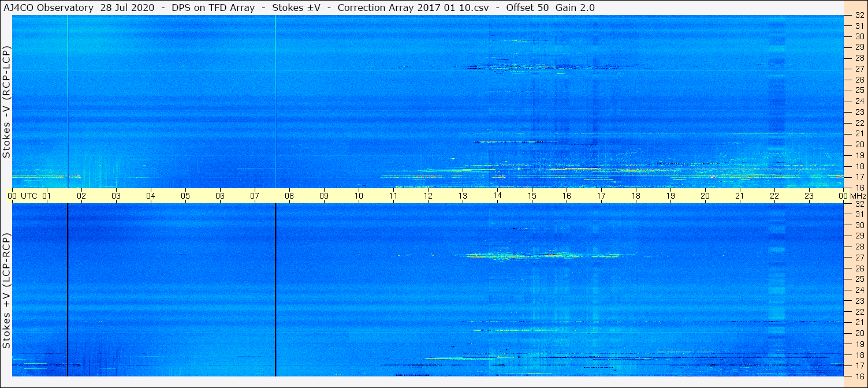Click the 22 MHz label in Stokes +V panel

[x=859, y=311]
